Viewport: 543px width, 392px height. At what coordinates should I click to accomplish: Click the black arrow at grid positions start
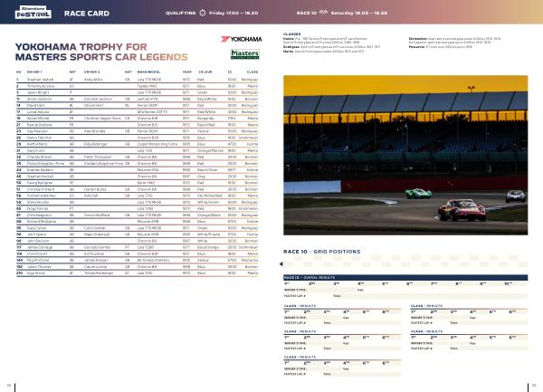(x=281, y=263)
